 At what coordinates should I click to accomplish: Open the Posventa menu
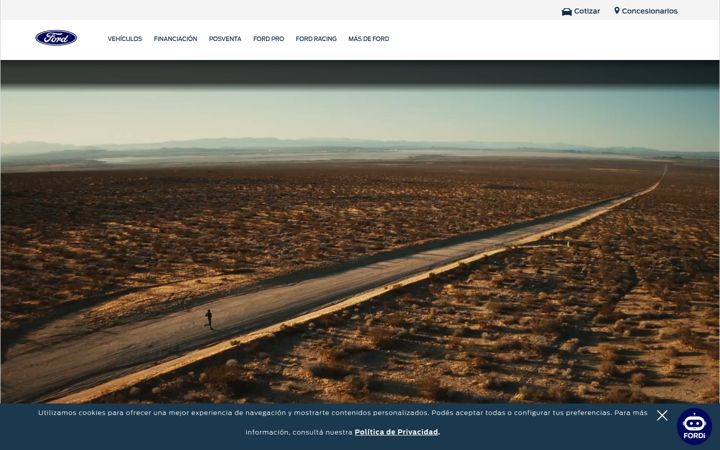coord(225,39)
